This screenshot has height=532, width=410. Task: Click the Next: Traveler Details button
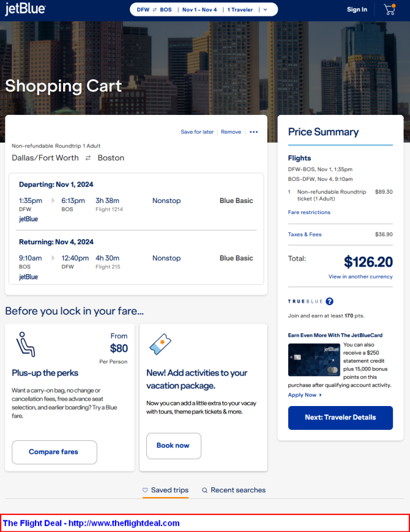pyautogui.click(x=340, y=418)
